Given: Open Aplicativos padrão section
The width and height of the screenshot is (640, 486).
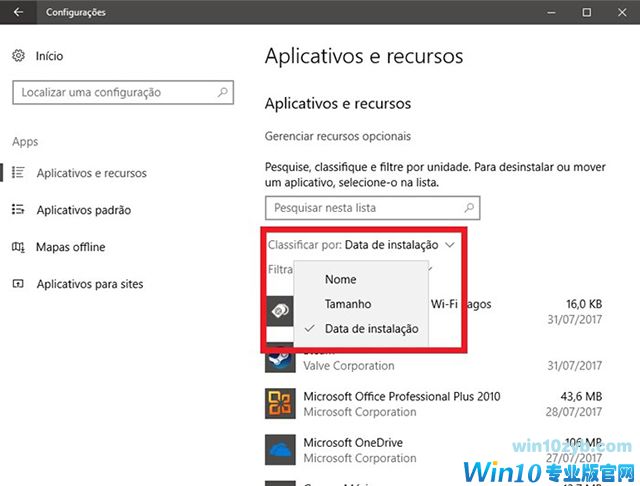Looking at the screenshot, I should [x=84, y=210].
